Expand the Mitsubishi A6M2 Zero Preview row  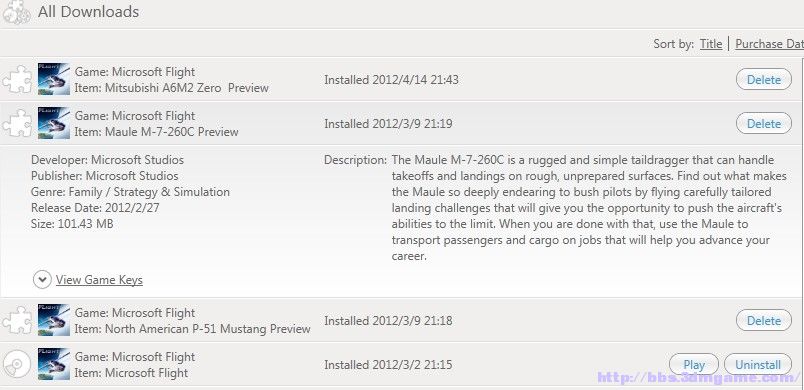point(402,79)
